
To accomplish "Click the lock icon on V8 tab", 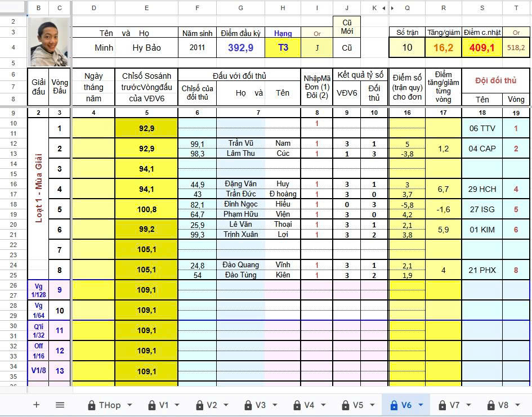I will coord(491,405).
